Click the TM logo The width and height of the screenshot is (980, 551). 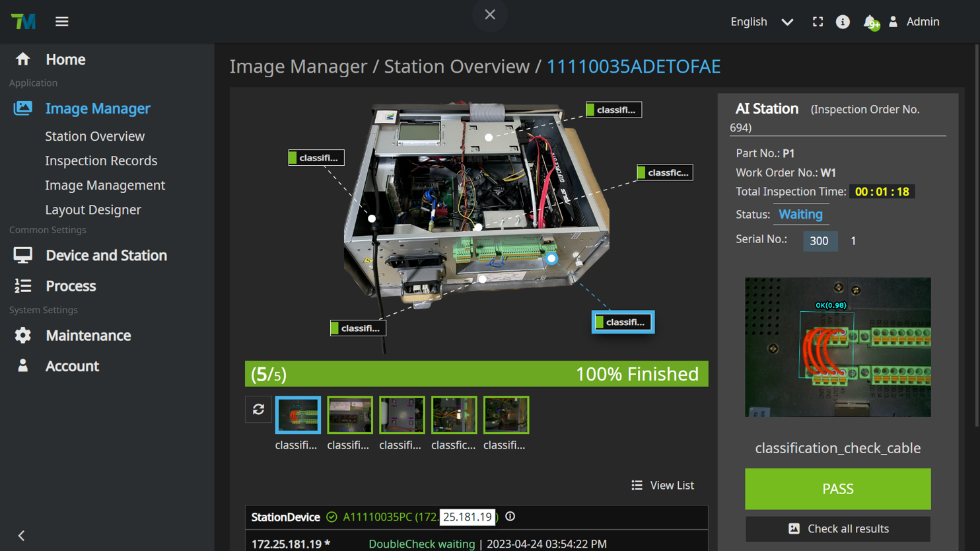23,22
